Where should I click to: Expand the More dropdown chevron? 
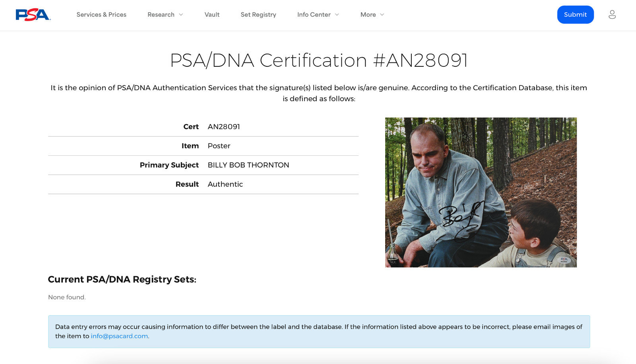382,15
